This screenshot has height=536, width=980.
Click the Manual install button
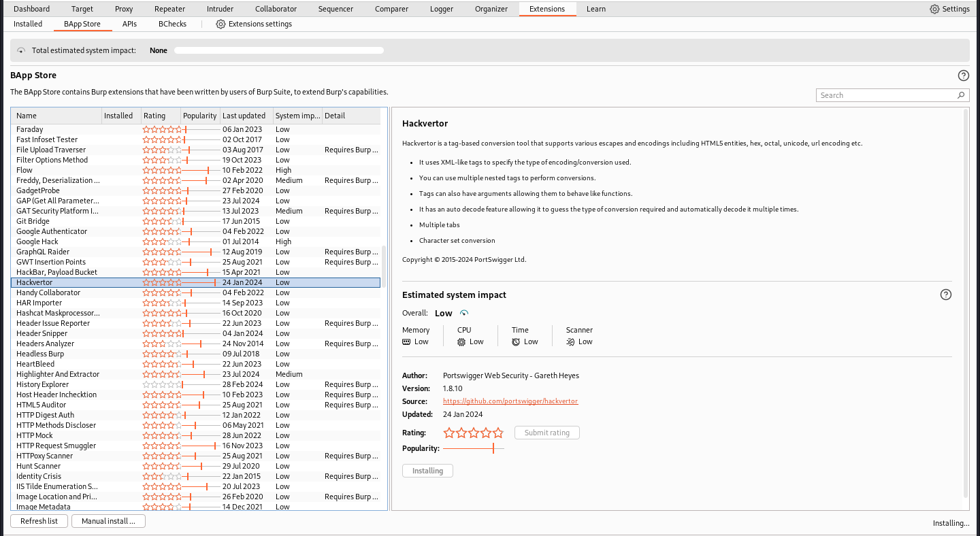point(108,521)
